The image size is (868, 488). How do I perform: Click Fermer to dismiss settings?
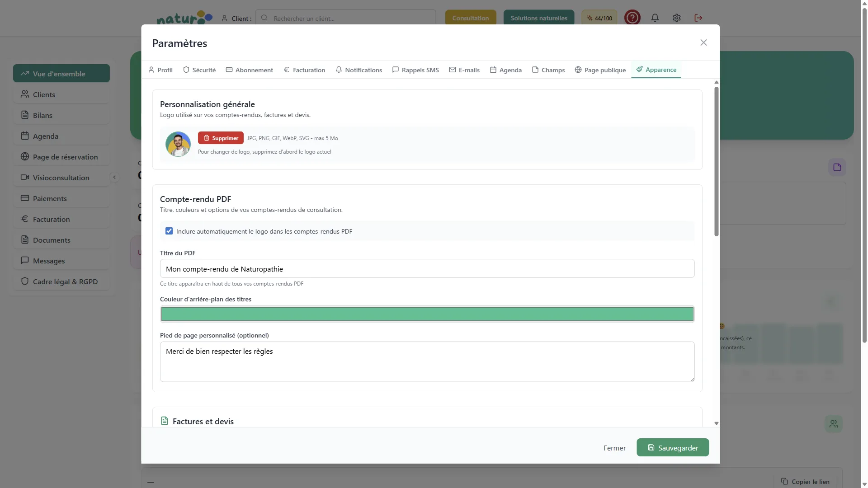click(614, 448)
